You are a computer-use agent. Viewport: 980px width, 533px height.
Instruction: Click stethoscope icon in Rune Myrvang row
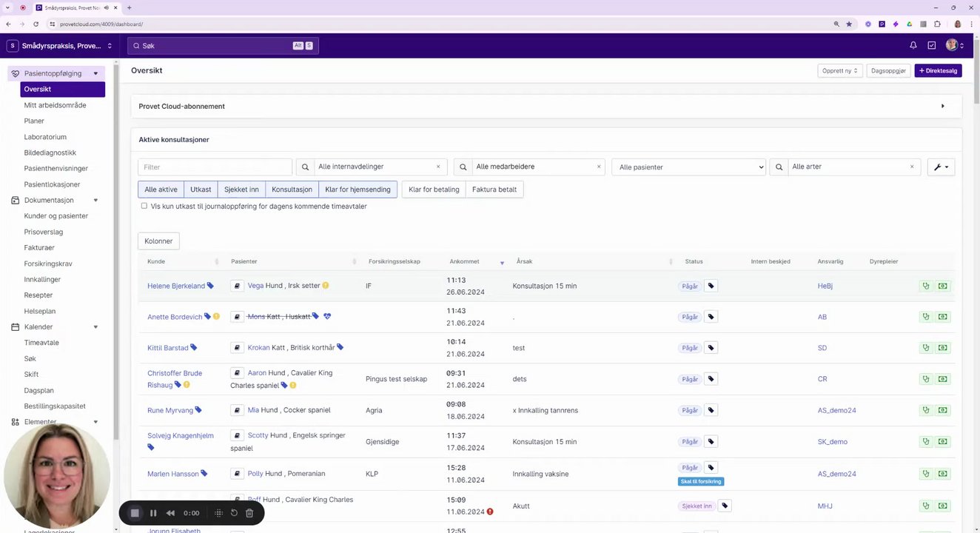pyautogui.click(x=925, y=410)
